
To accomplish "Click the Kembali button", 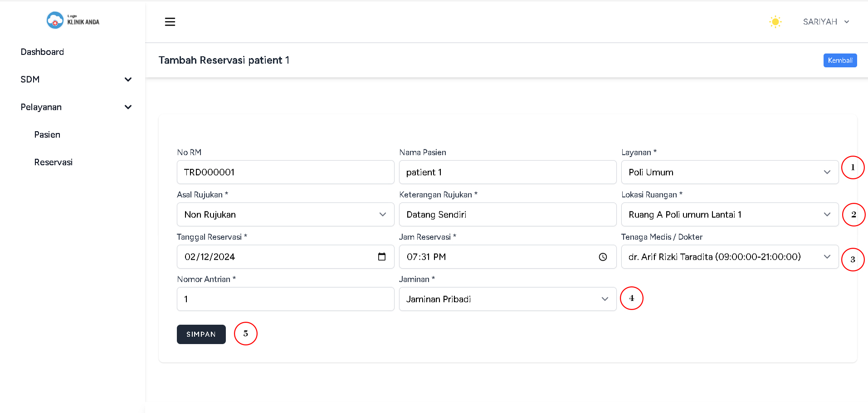I will 839,60.
